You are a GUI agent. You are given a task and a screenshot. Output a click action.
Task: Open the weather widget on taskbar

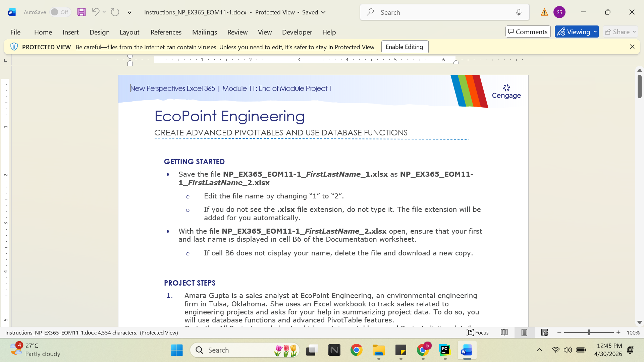point(35,350)
